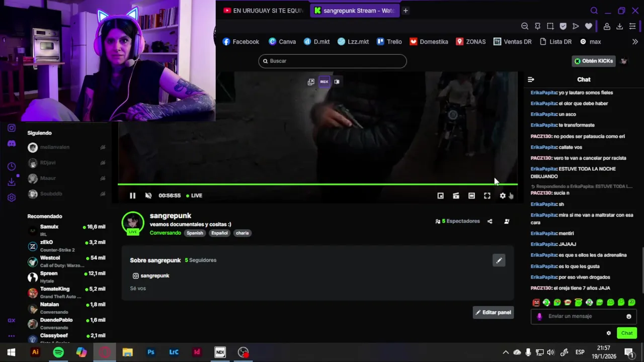Open the Facebook bookmark
The image size is (644, 362).
pyautogui.click(x=240, y=42)
